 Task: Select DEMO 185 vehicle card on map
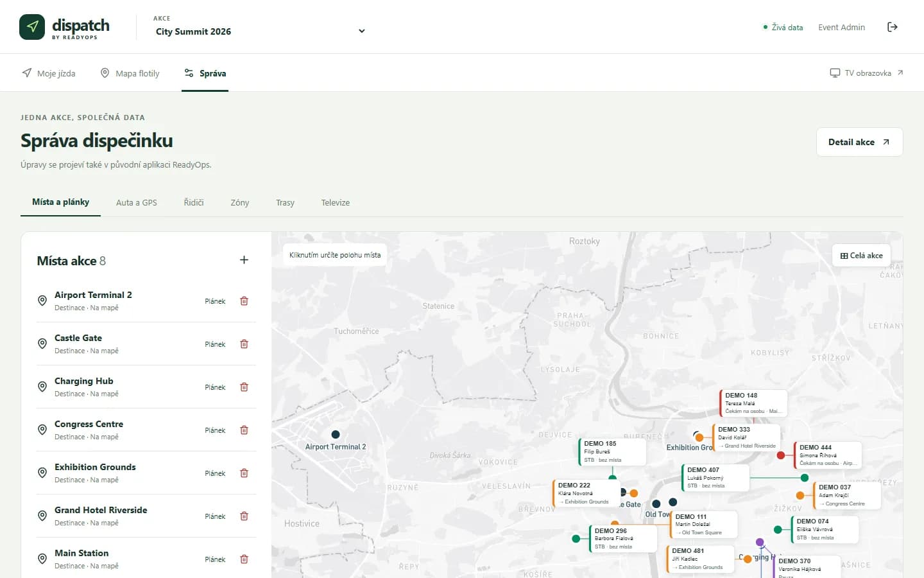[x=612, y=451]
